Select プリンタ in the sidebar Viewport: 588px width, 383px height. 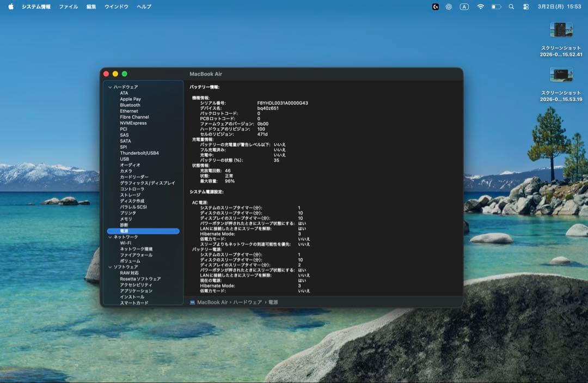coord(128,213)
